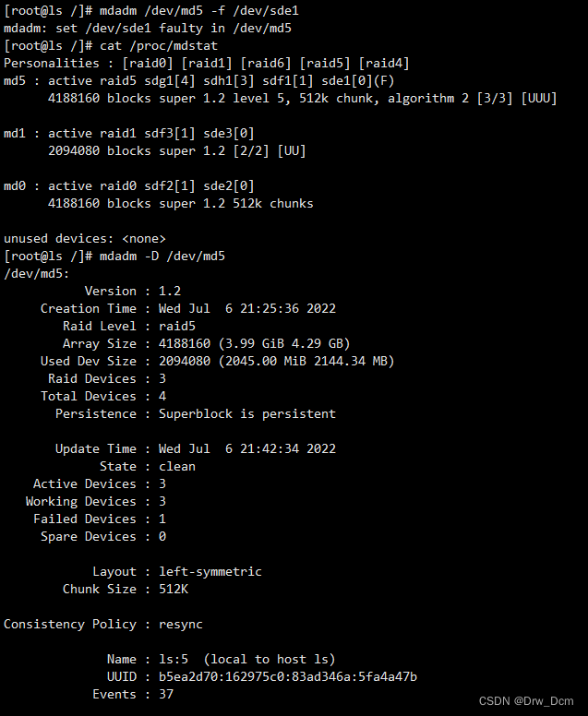This screenshot has width=588, height=716.
Task: Click the failed sde1[0](F) device
Action: pyautogui.click(x=358, y=81)
